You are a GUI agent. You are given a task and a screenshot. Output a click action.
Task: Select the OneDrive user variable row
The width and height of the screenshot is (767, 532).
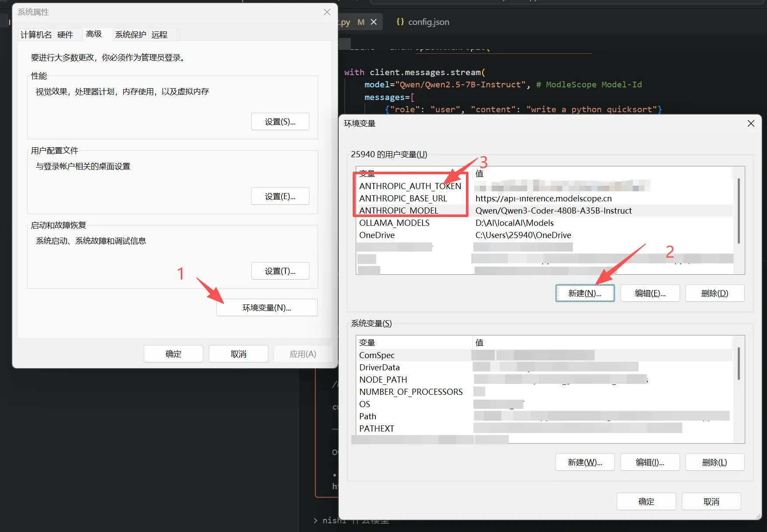[x=544, y=235]
